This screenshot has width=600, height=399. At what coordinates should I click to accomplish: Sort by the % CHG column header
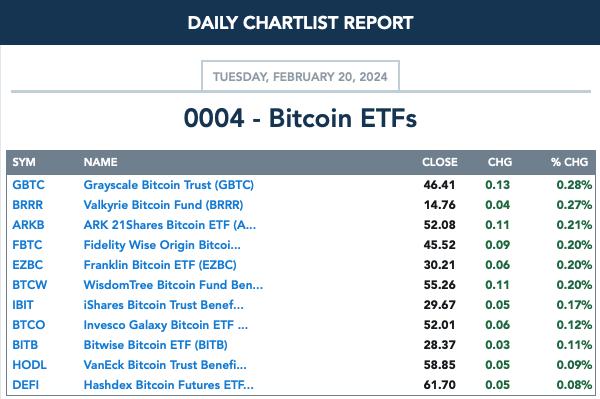pos(569,162)
